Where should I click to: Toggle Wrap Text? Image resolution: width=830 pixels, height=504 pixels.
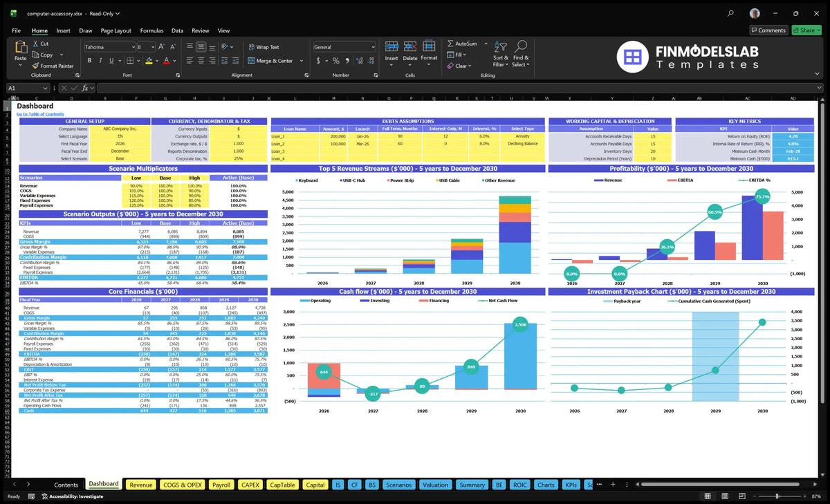click(x=264, y=47)
